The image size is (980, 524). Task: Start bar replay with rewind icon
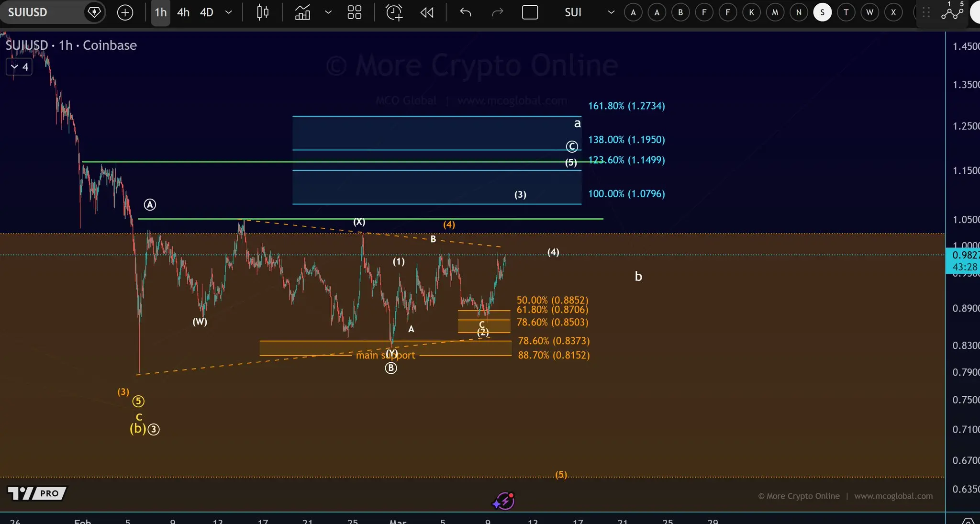pos(427,12)
